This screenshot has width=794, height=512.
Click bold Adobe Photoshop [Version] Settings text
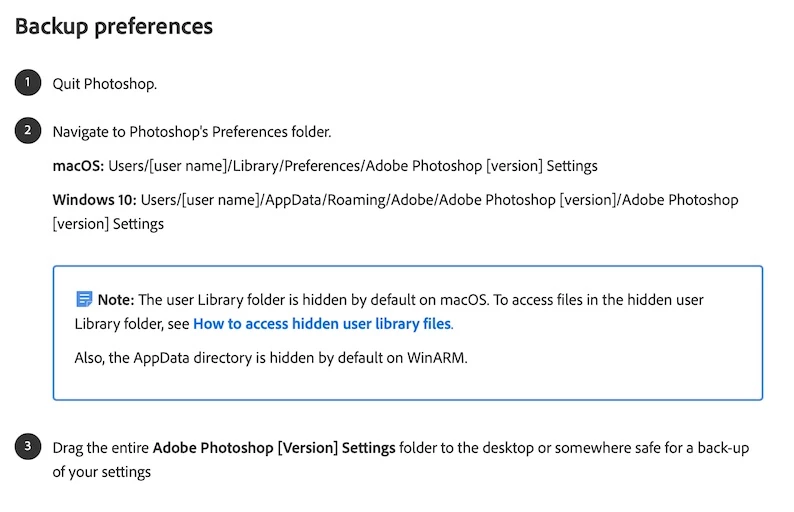274,448
